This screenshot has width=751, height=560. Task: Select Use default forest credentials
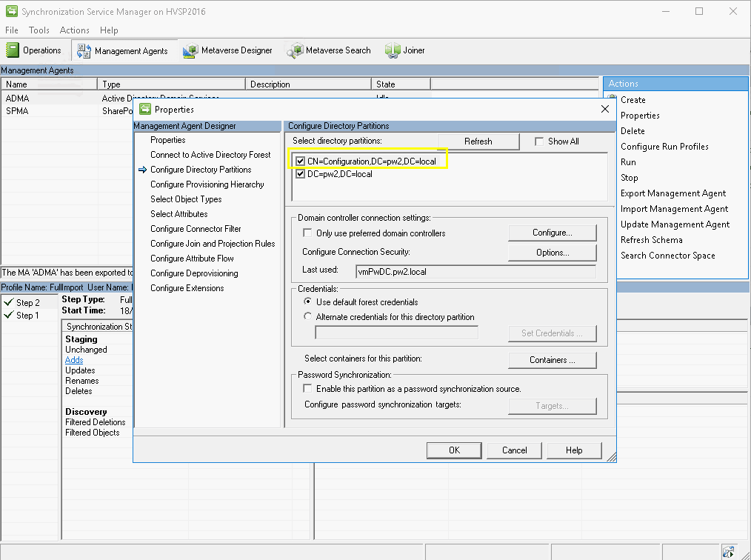tap(307, 301)
